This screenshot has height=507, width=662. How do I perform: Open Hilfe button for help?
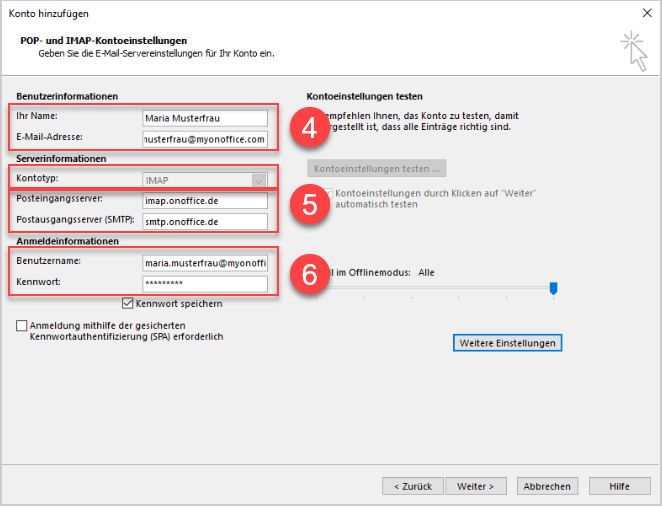point(619,486)
